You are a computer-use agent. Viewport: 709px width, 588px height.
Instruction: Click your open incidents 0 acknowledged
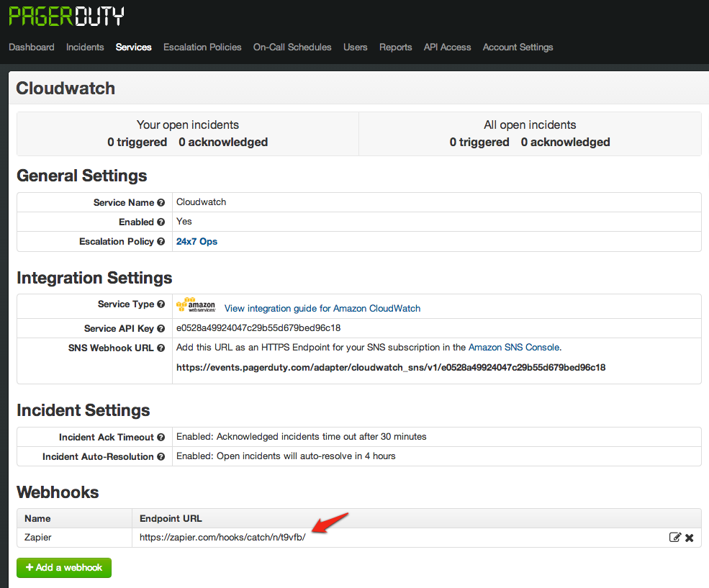click(223, 142)
